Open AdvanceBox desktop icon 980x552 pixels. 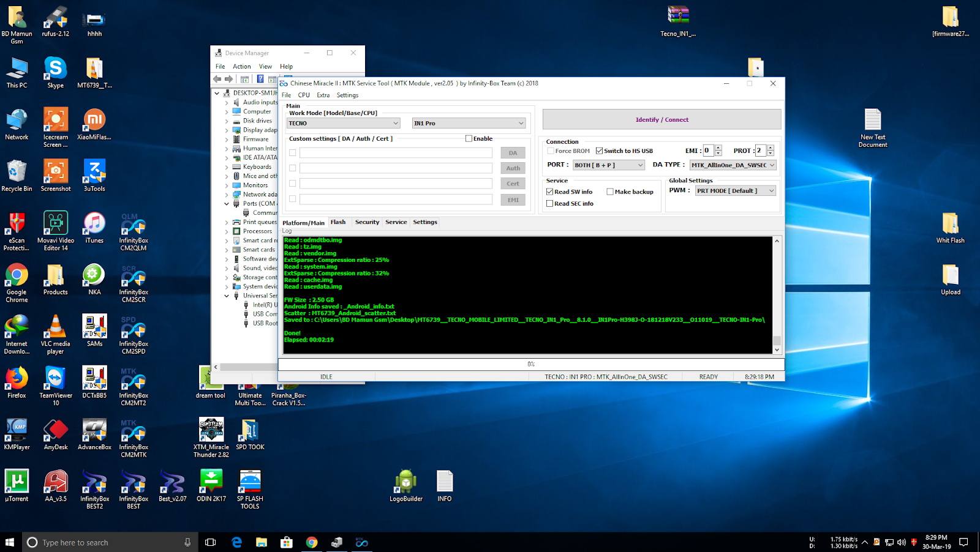tap(94, 435)
